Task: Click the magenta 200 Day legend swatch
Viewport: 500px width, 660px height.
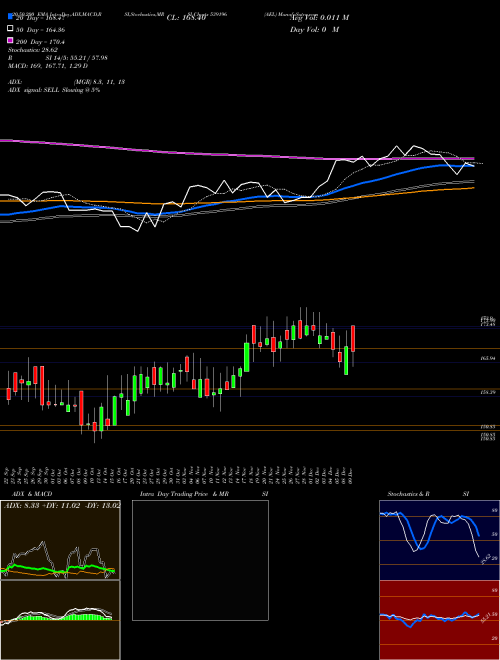Action: point(10,40)
